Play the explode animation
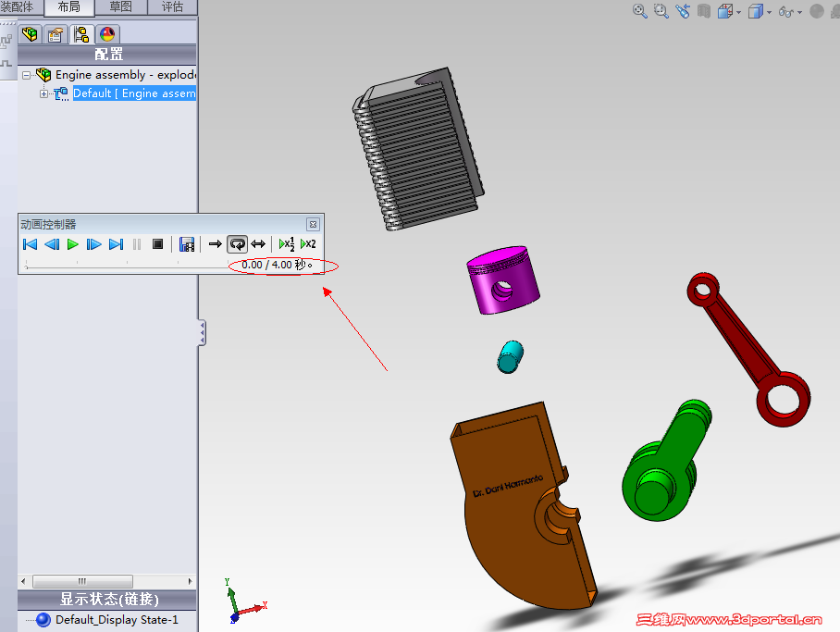The height and width of the screenshot is (632, 840). point(73,244)
